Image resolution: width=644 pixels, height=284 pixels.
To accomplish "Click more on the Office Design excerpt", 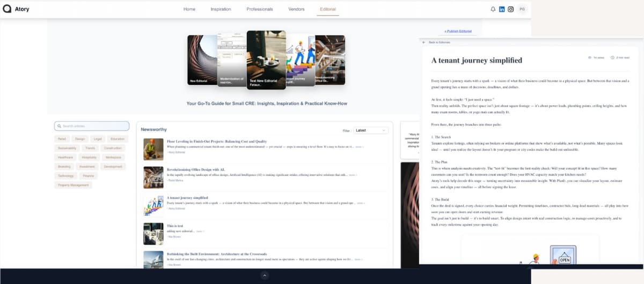I will [x=352, y=175].
